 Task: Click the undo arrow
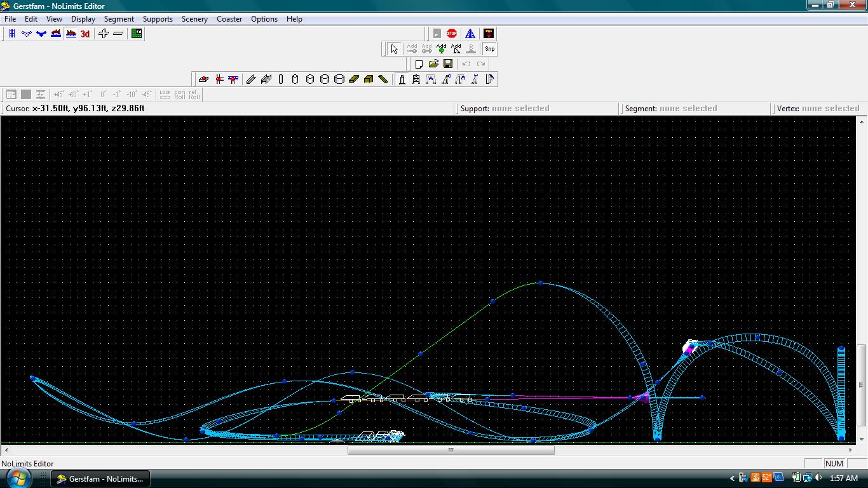(466, 64)
